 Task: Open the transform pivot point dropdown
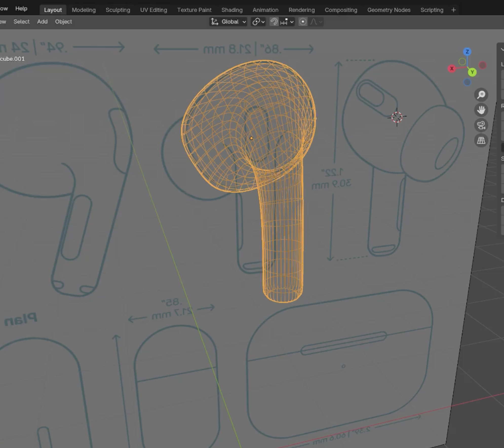pyautogui.click(x=258, y=22)
